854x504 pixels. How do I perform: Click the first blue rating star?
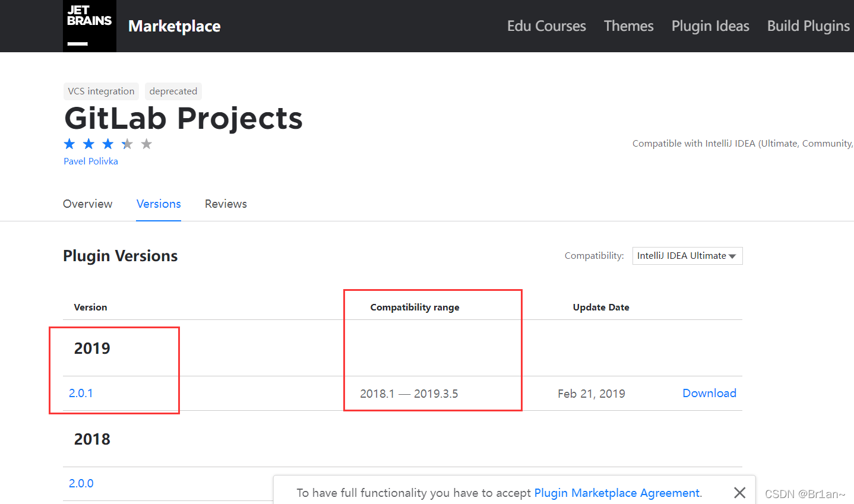pos(69,144)
